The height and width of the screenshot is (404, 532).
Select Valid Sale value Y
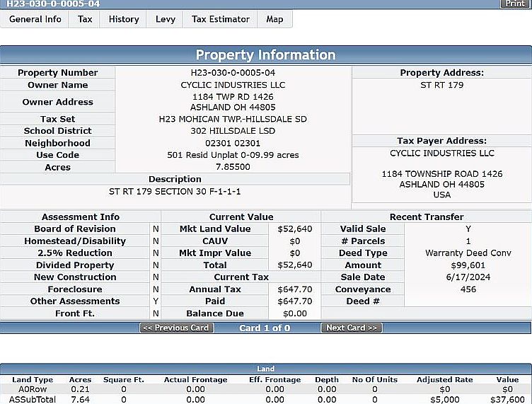tap(468, 229)
